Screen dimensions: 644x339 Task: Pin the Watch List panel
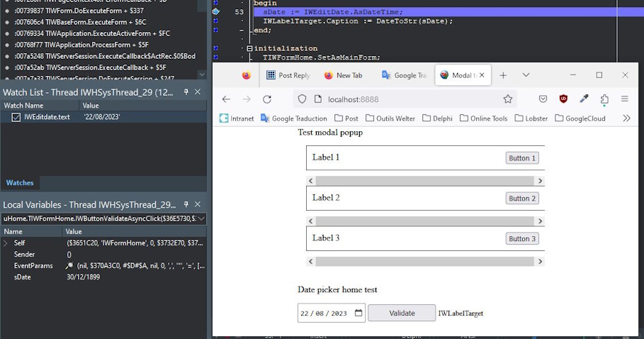pyautogui.click(x=186, y=92)
